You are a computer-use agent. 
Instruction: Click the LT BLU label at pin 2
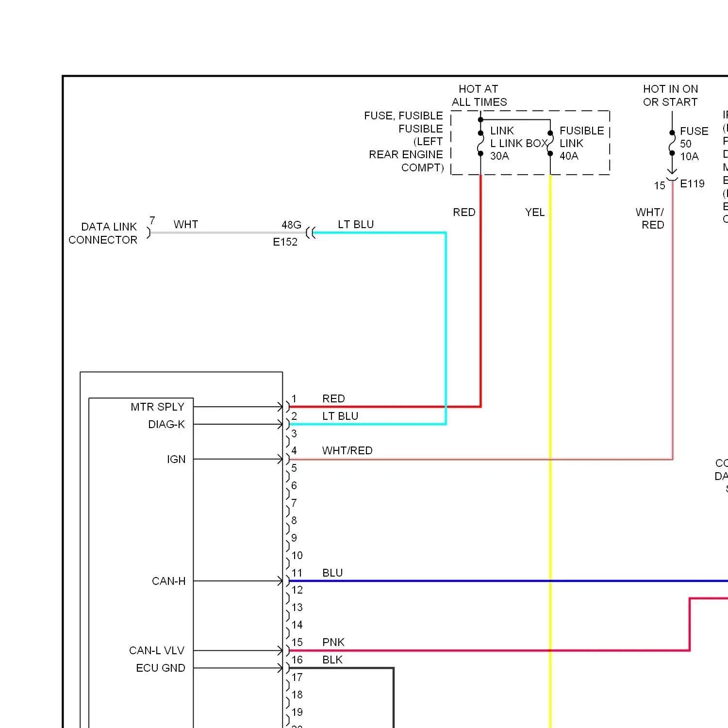pos(340,416)
